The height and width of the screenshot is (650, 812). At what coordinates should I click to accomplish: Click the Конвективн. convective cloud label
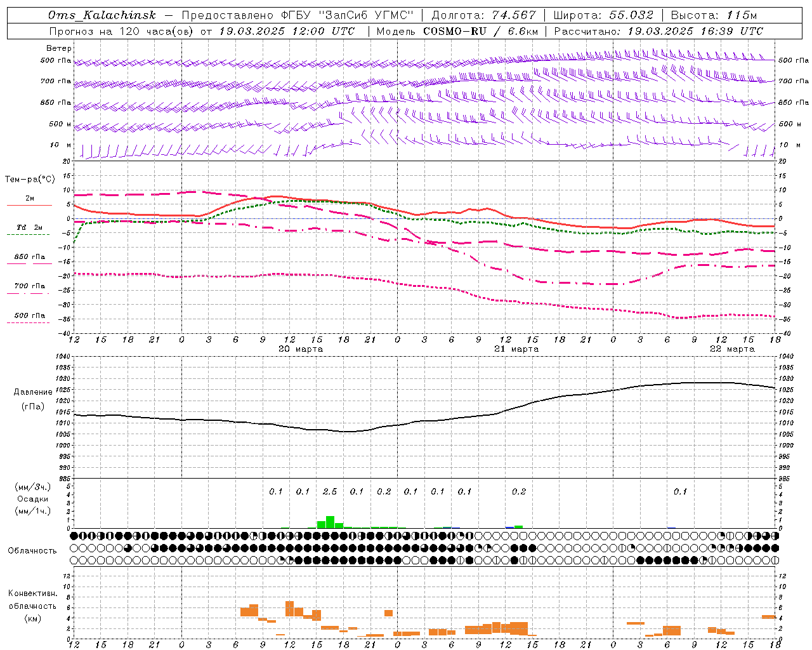point(33,594)
